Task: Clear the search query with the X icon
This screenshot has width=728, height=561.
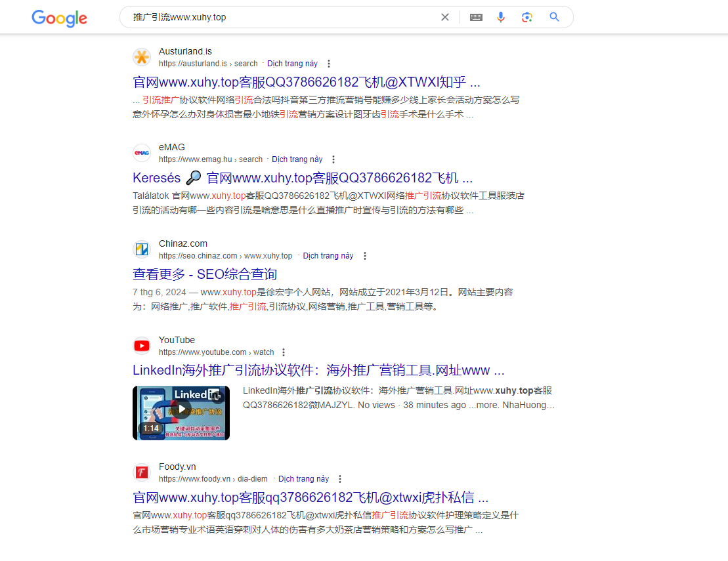Action: (444, 16)
